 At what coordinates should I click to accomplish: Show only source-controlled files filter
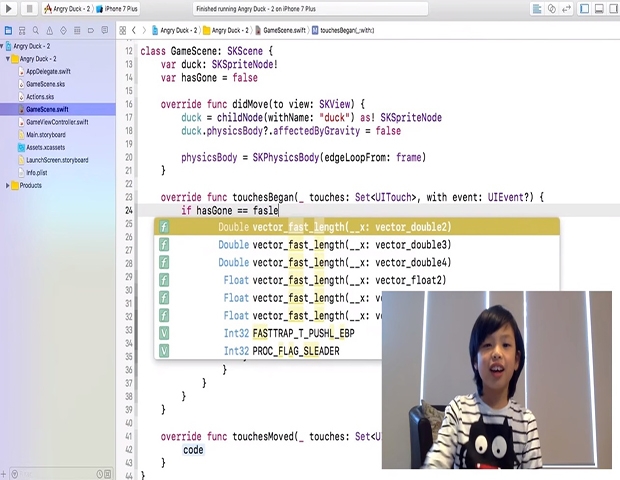point(108,474)
